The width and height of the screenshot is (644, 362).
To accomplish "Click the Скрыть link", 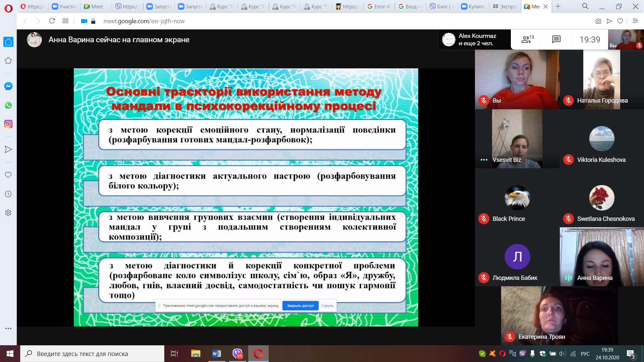I will coord(327,306).
